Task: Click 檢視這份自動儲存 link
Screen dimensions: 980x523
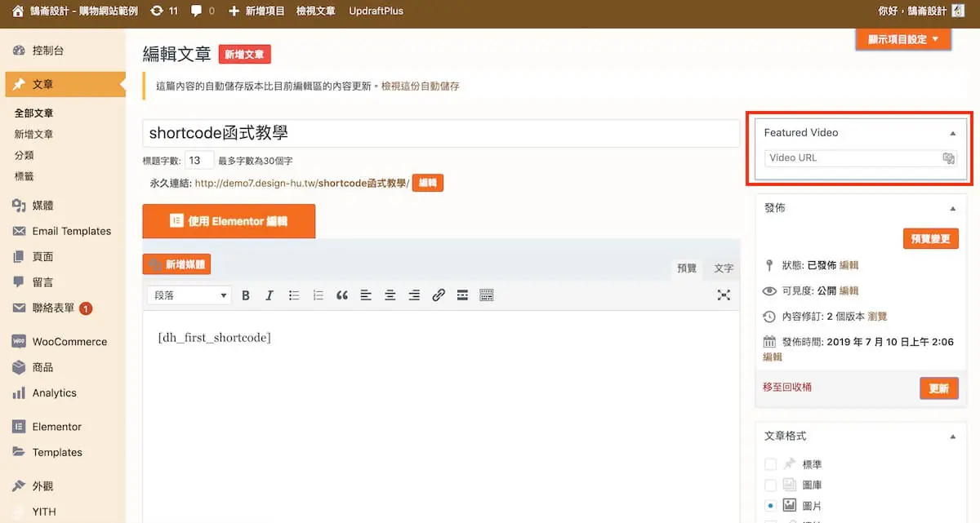Action: tap(421, 86)
